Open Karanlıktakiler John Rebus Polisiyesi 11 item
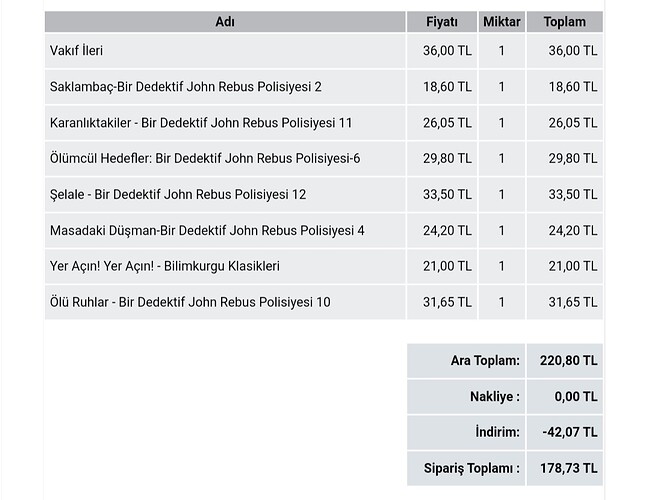The height and width of the screenshot is (500, 649). tap(201, 123)
